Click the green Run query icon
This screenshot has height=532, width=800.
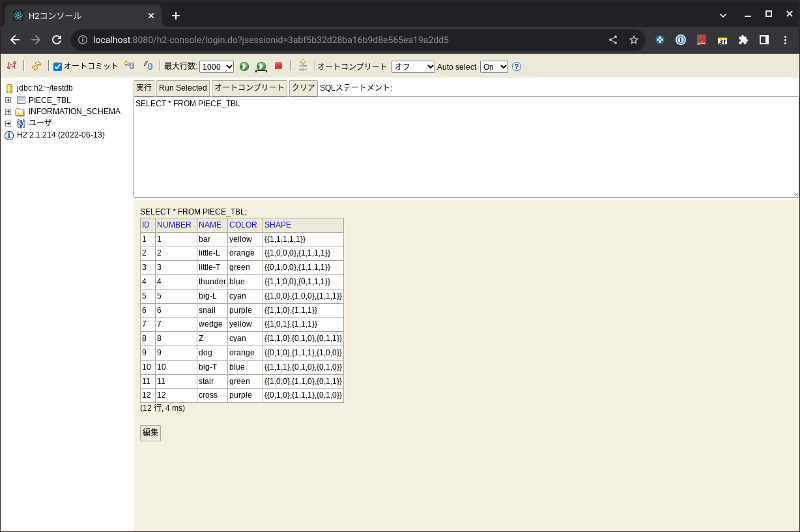244,66
